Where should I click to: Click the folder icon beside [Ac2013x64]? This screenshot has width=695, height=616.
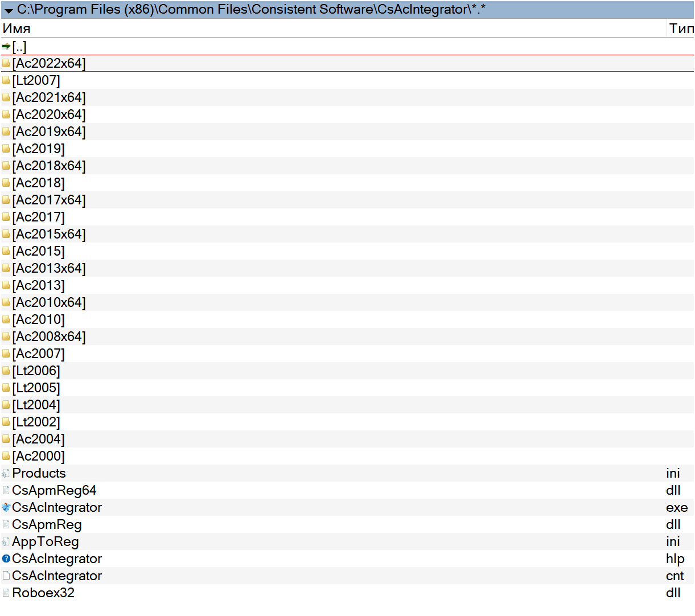point(6,268)
